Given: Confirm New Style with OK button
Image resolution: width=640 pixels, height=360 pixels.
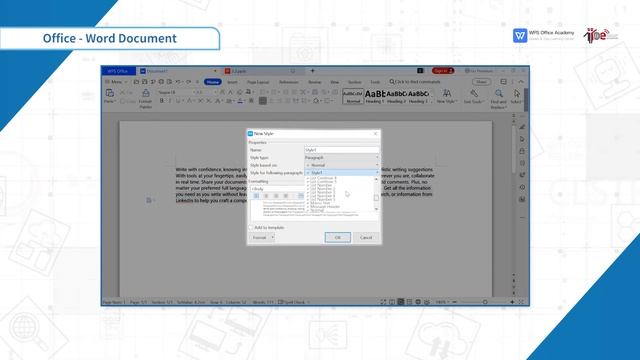Looking at the screenshot, I should pyautogui.click(x=338, y=238).
